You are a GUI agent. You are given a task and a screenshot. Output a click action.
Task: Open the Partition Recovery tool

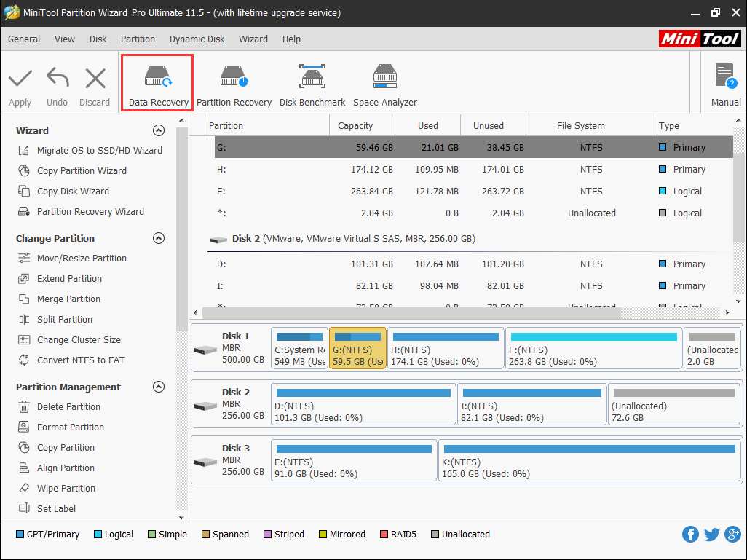234,84
